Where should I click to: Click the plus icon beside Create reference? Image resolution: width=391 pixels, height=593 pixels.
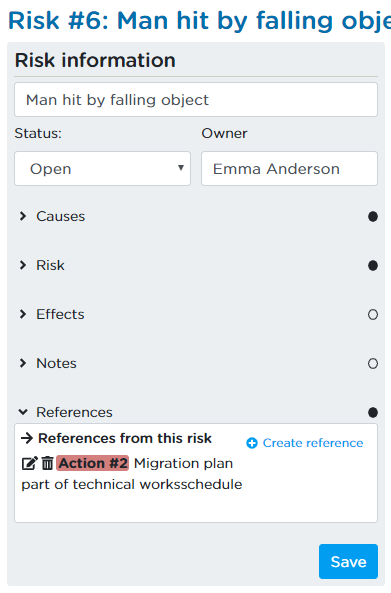[252, 443]
